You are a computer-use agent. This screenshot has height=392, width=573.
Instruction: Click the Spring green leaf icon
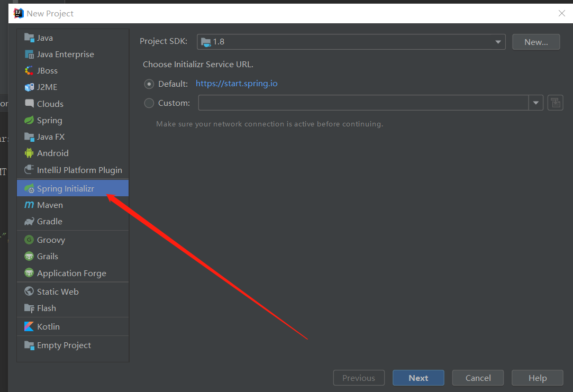pos(29,120)
